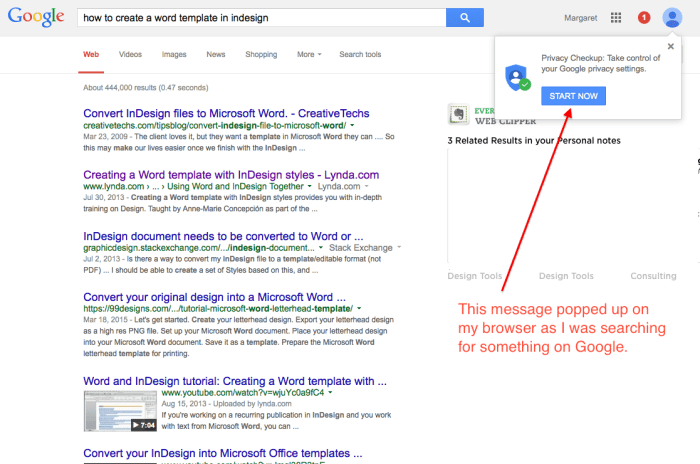Switch to the Videos tab
Viewport: 700px width, 464px height.
pos(130,54)
